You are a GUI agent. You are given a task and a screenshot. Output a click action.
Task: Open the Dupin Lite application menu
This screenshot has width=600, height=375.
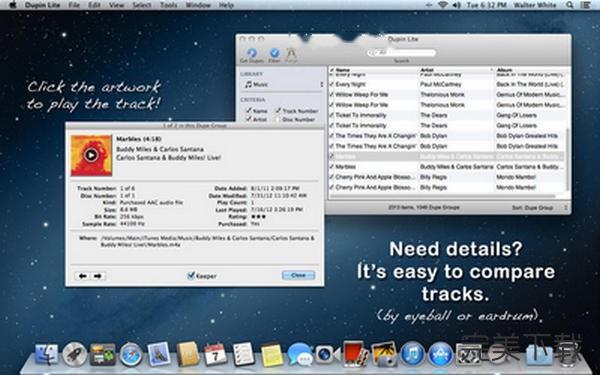click(41, 5)
